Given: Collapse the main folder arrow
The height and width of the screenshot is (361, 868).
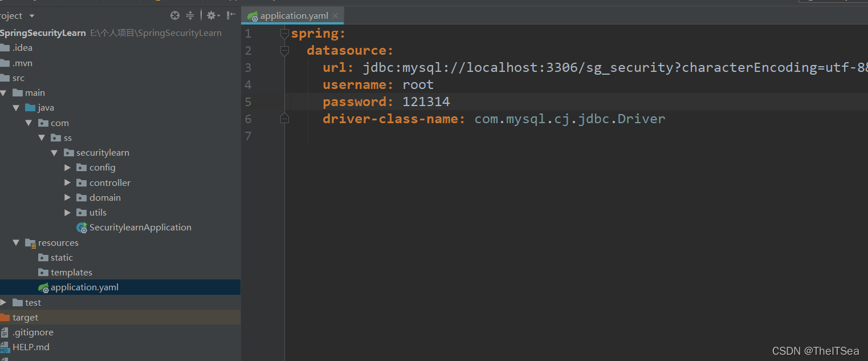Looking at the screenshot, I should click(3, 93).
